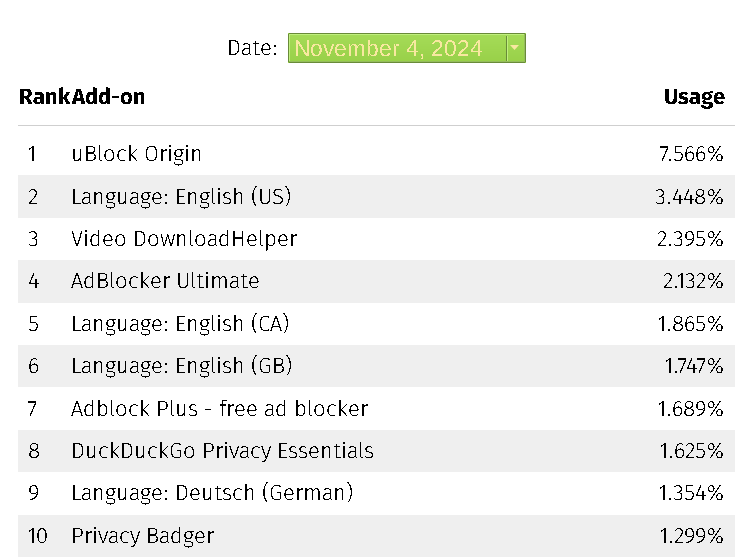
Task: Open Video DownloadHelper entry
Action: point(184,239)
